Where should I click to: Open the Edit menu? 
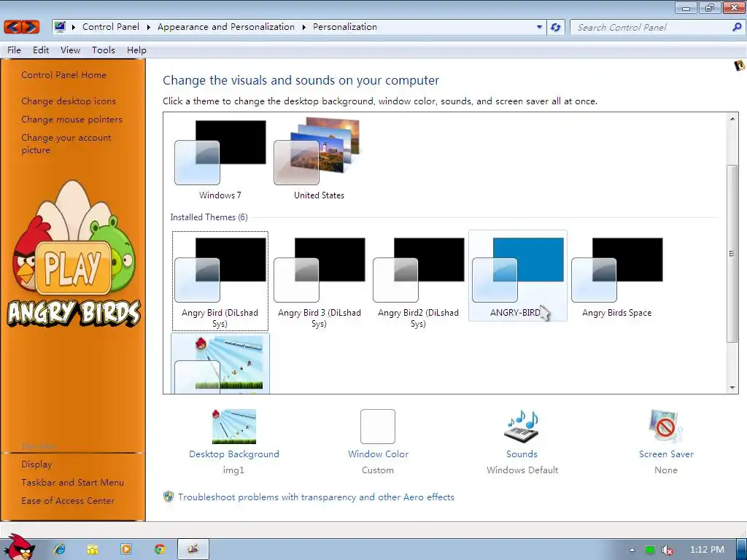point(41,50)
